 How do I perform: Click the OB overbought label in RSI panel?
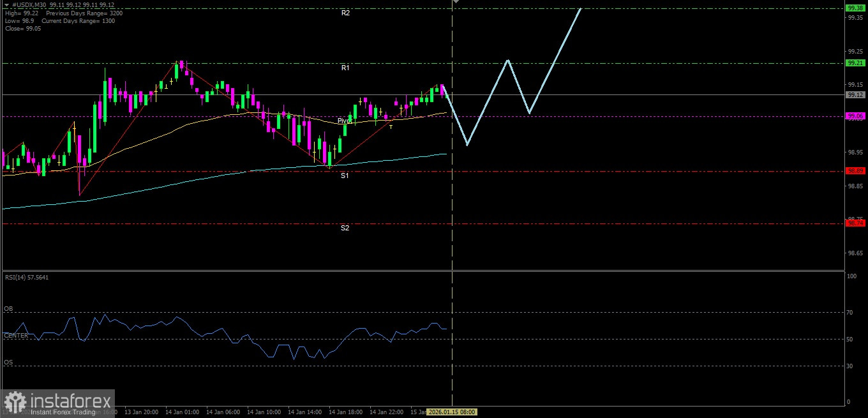coord(8,308)
